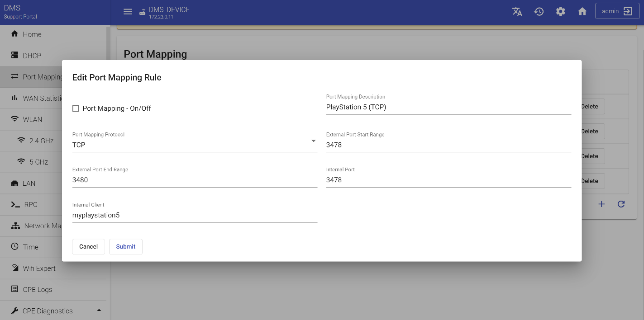The width and height of the screenshot is (644, 320).
Task: Open the settings gear icon
Action: (560, 12)
